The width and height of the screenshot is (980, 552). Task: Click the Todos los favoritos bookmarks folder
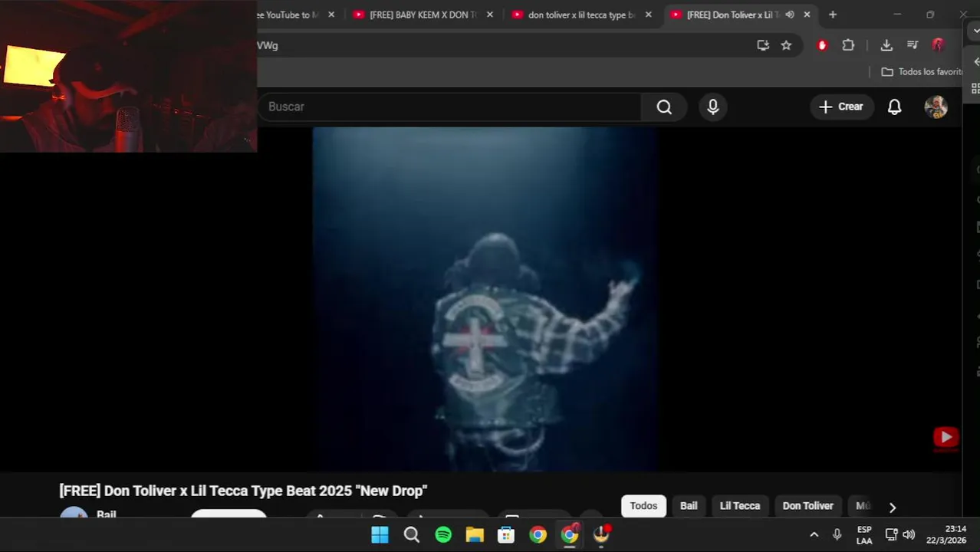tap(922, 71)
